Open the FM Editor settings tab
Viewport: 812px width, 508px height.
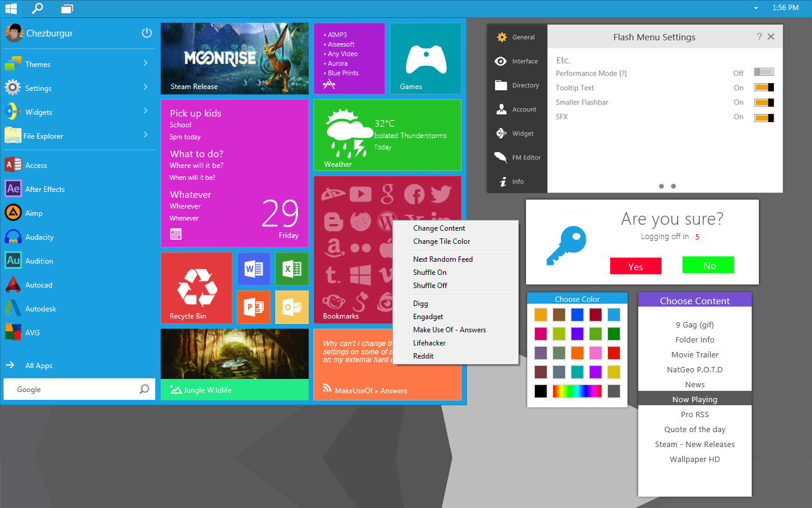517,157
